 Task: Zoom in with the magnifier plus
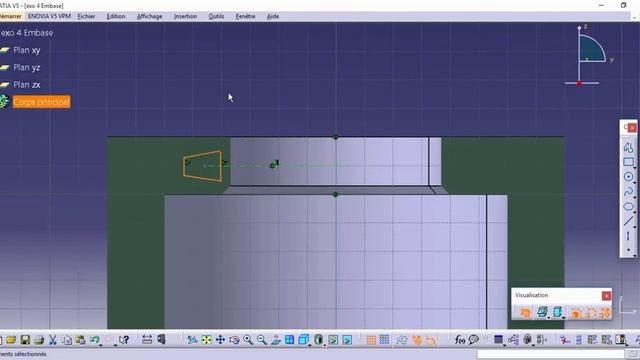point(248,340)
